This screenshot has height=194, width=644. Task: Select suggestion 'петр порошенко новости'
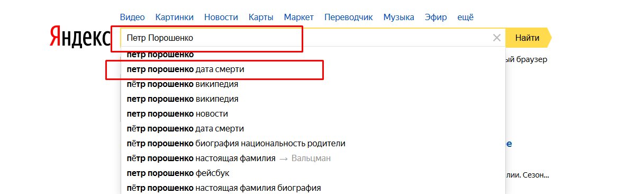313,114
